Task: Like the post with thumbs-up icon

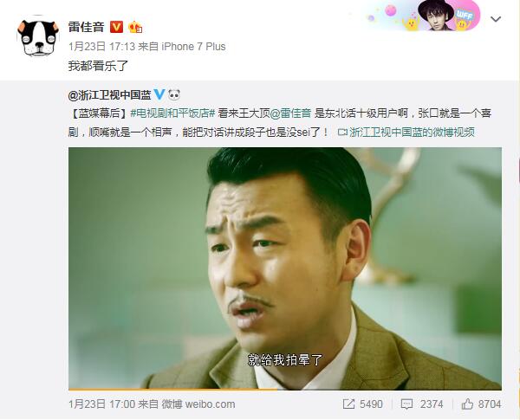Action: [467, 404]
